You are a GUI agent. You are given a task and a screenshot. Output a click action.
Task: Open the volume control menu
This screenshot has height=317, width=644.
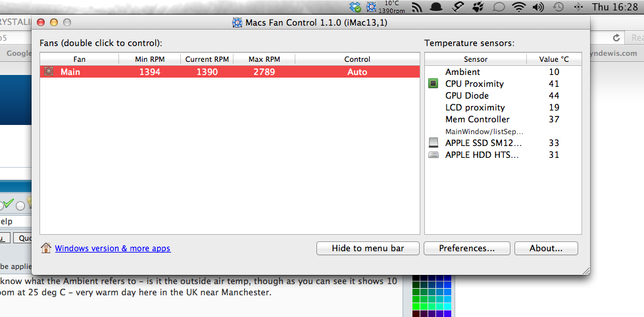(538, 7)
